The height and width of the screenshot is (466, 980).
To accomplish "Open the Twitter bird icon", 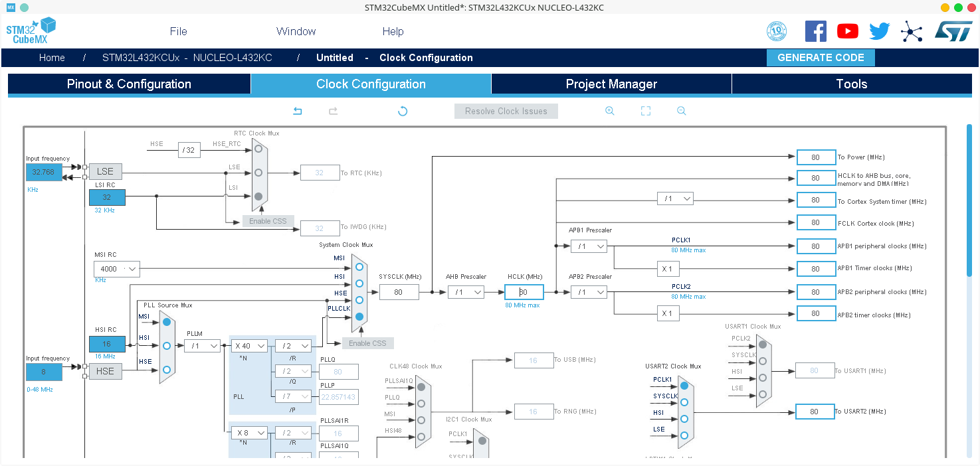I will click(x=879, y=31).
